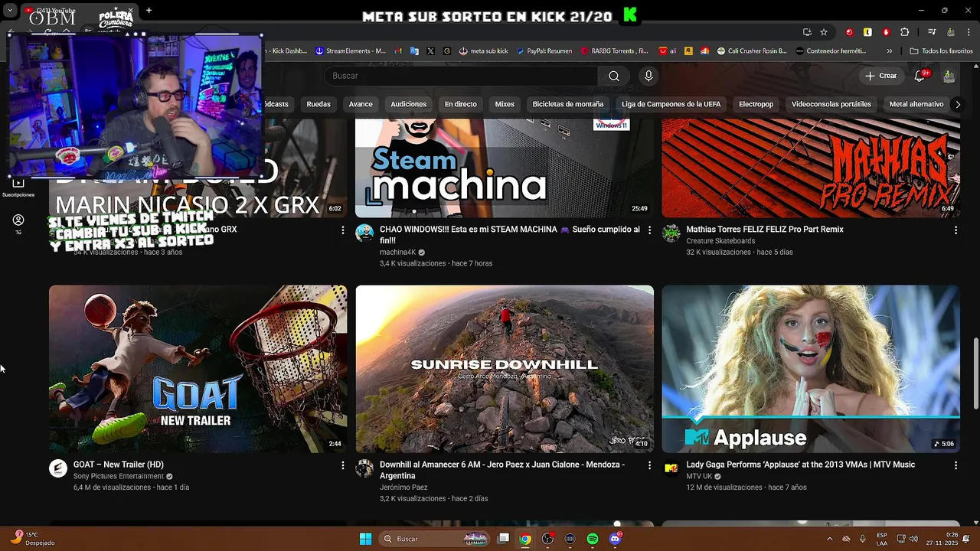Switch to Chrome in the taskbar
The width and height of the screenshot is (980, 551).
pos(525,539)
